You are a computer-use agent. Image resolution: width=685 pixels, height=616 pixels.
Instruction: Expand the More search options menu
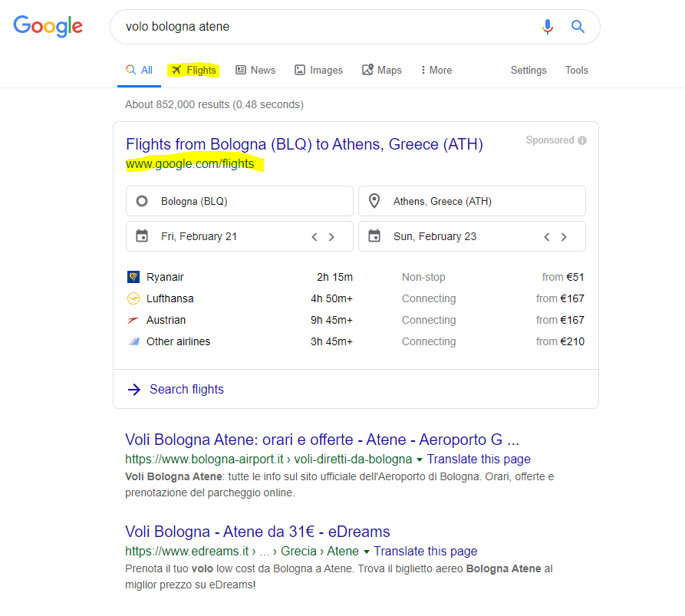click(x=436, y=70)
